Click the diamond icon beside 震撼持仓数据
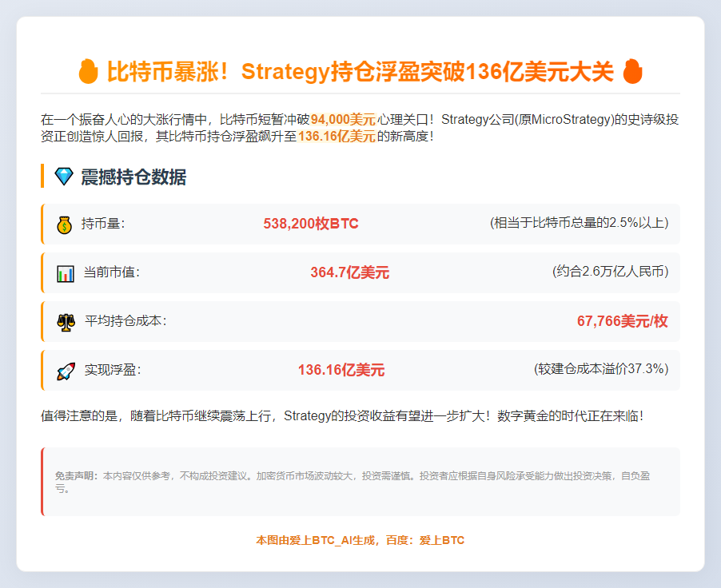Image resolution: width=721 pixels, height=588 pixels. 64,177
